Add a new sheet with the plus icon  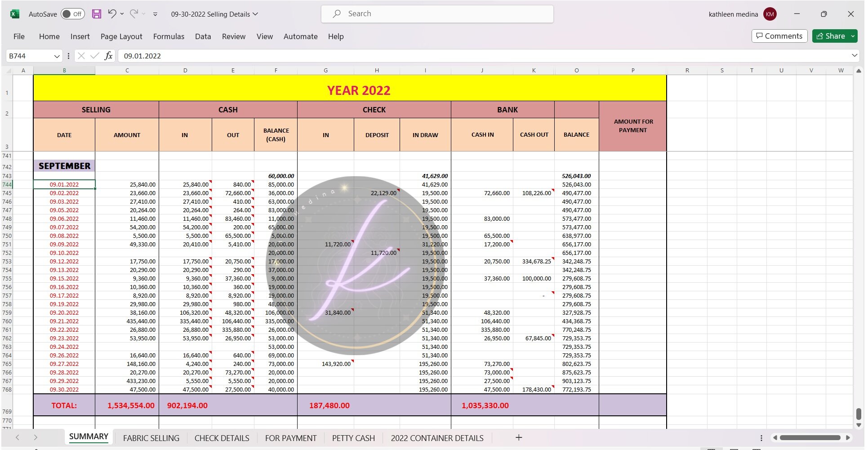[x=519, y=437]
